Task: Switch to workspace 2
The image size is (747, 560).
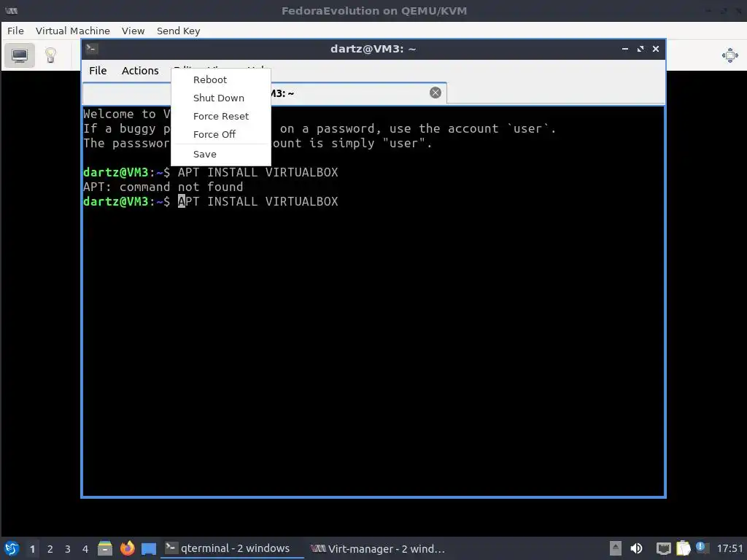Action: click(x=50, y=549)
